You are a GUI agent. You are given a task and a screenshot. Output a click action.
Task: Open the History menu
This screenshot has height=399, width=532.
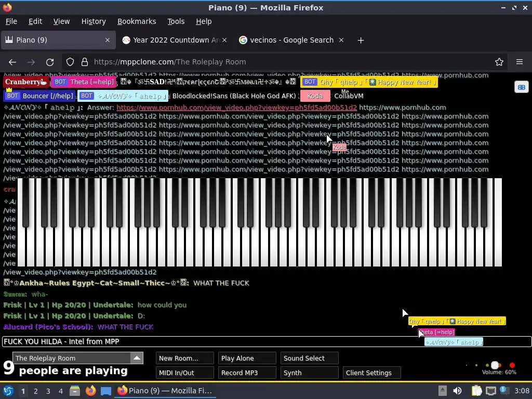[94, 21]
